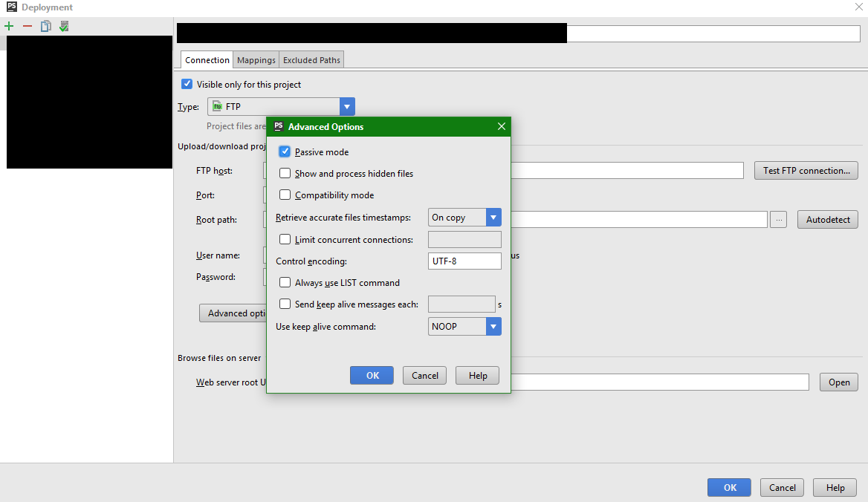Expand the Type FTP dropdown arrow
The width and height of the screenshot is (868, 502).
point(347,107)
